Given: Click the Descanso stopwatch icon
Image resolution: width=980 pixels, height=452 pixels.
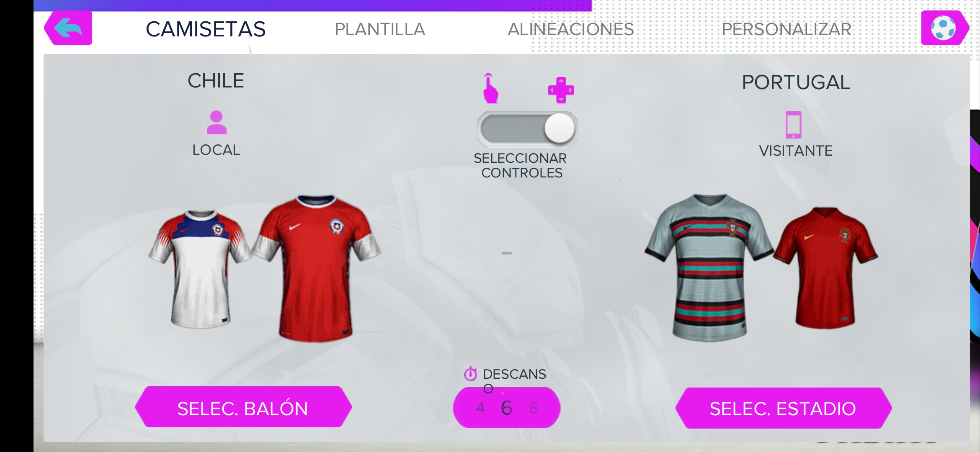Looking at the screenshot, I should pyautogui.click(x=471, y=373).
